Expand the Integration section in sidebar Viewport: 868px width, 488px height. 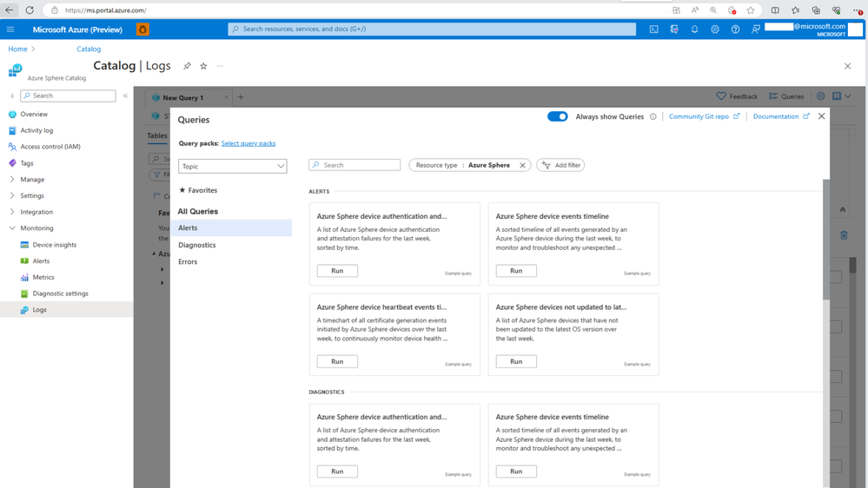click(x=12, y=211)
